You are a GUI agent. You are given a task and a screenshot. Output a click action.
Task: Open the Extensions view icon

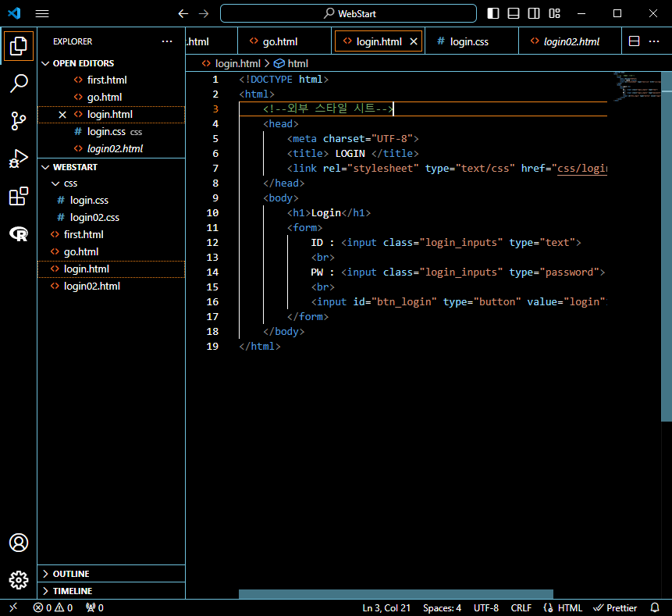click(19, 196)
